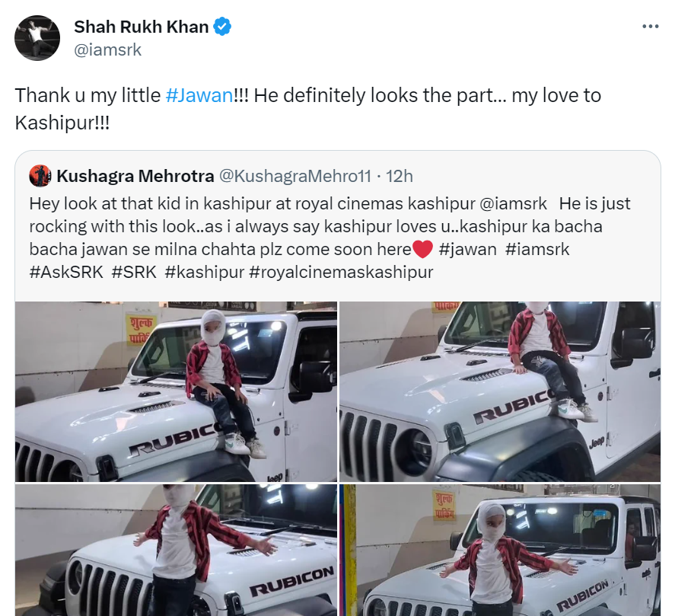The height and width of the screenshot is (616, 675).
Task: Click the #AskSRK hashtag text
Action: pyautogui.click(x=66, y=273)
